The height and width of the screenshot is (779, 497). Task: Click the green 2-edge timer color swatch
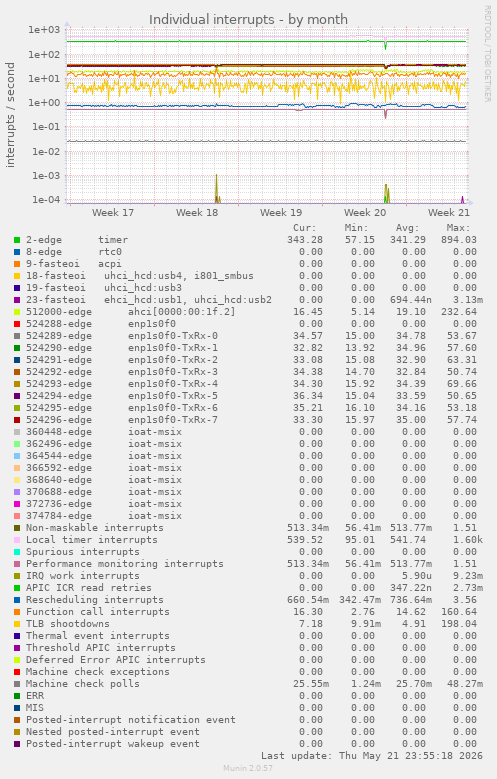pyautogui.click(x=17, y=240)
